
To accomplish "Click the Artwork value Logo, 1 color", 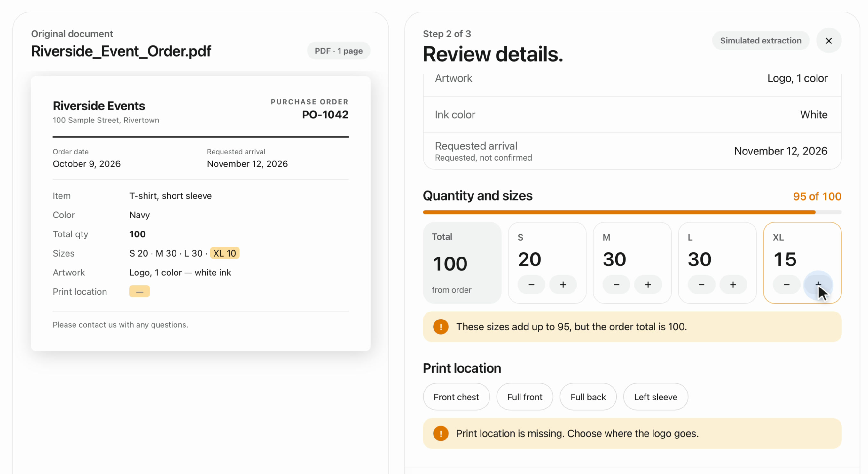I will (x=797, y=78).
